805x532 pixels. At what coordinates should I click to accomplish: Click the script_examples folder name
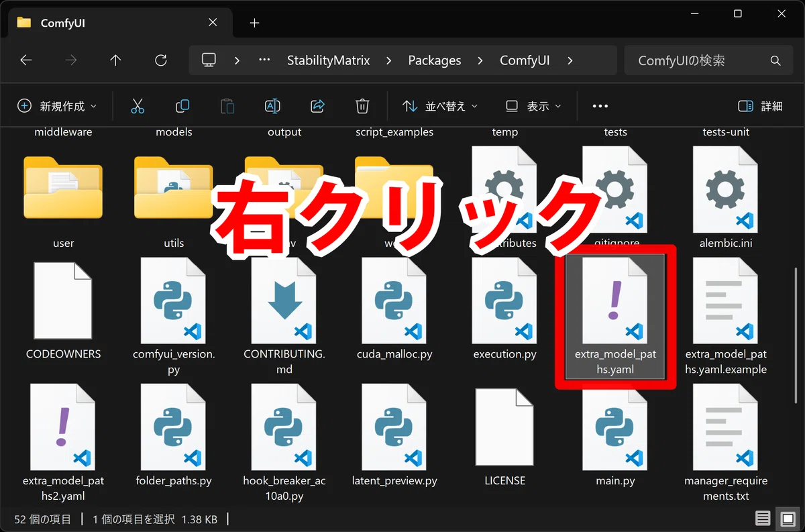(394, 132)
